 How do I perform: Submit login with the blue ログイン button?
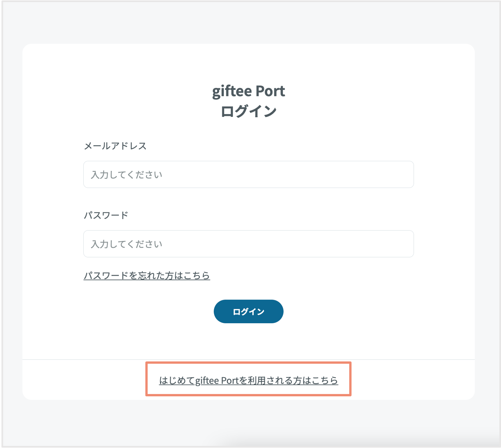point(248,311)
